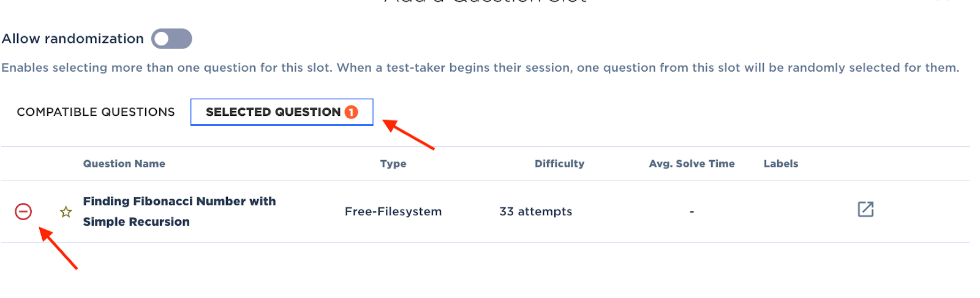Image resolution: width=980 pixels, height=298 pixels.
Task: Open Fibonacci question in new window icon
Action: (865, 209)
